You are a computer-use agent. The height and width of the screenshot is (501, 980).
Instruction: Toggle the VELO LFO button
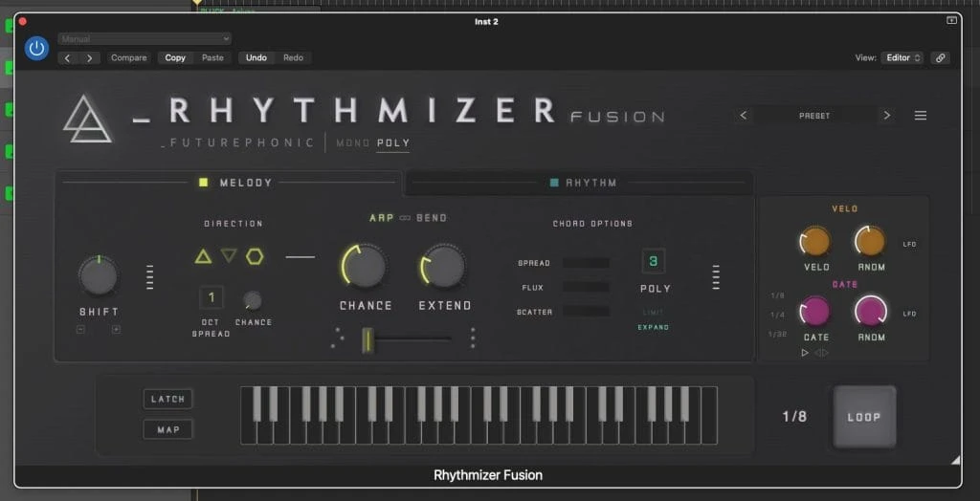click(909, 244)
